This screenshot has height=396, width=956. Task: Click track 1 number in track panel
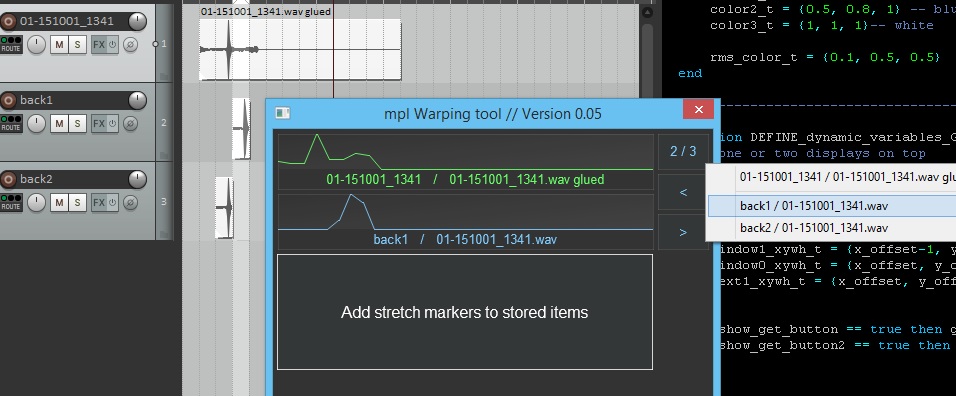[x=163, y=44]
